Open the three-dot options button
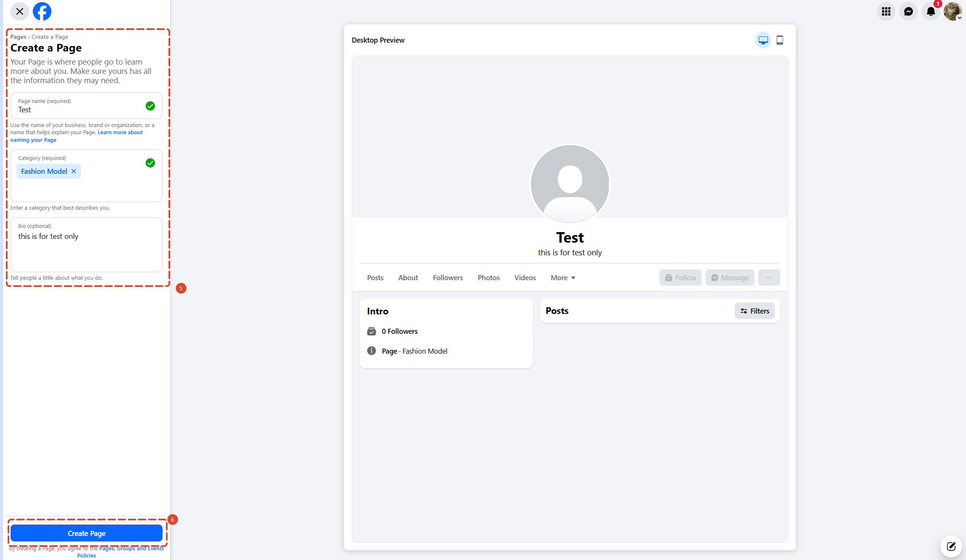966x560 pixels. (x=769, y=277)
